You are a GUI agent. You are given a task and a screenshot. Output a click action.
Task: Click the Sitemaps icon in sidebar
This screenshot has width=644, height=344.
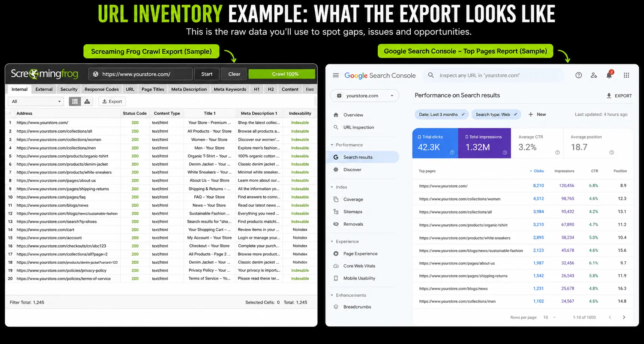pyautogui.click(x=336, y=212)
